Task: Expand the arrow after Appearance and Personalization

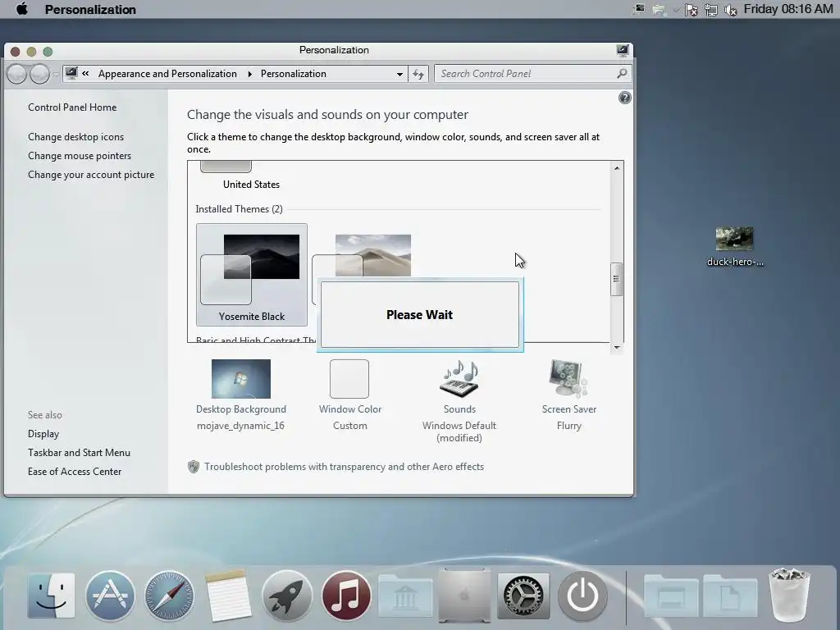Action: (x=249, y=74)
